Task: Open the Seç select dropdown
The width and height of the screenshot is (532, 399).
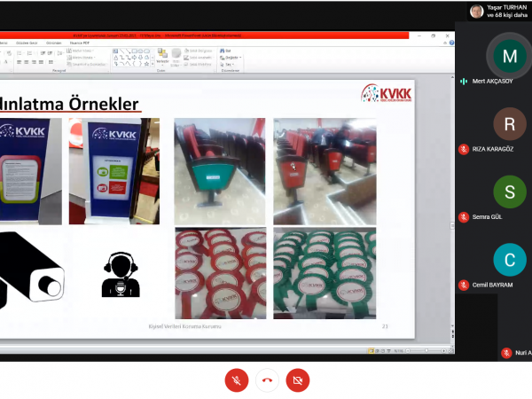Action: click(227, 64)
